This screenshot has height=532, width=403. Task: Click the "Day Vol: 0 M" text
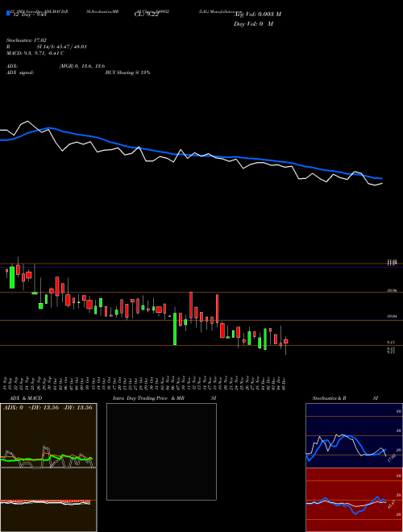[x=253, y=24]
